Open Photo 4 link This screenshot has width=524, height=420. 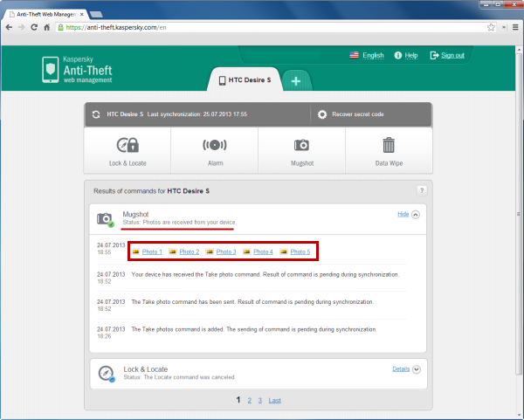tap(263, 251)
